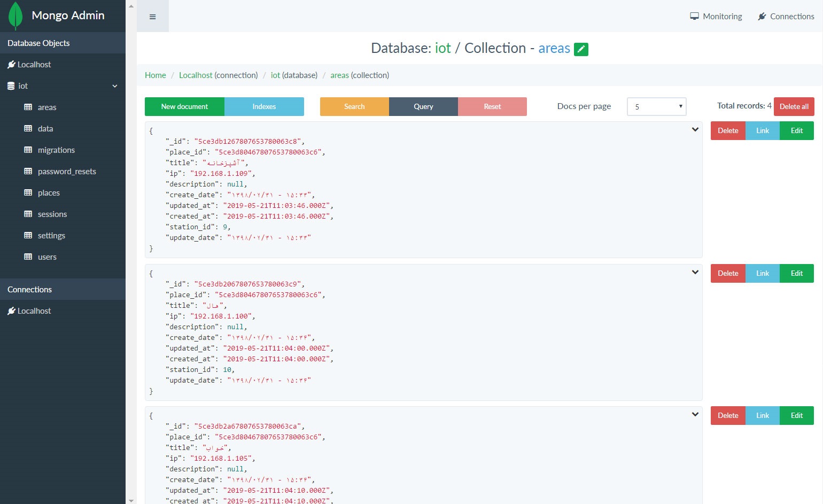Screen dimensions: 823x504
Task: Click the table icon next to places
Action: pos(28,192)
